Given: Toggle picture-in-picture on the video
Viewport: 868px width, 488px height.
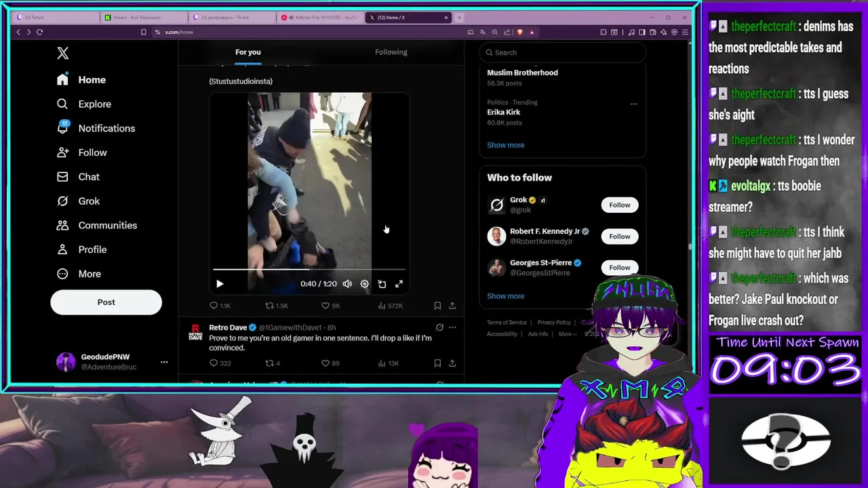Looking at the screenshot, I should point(382,284).
